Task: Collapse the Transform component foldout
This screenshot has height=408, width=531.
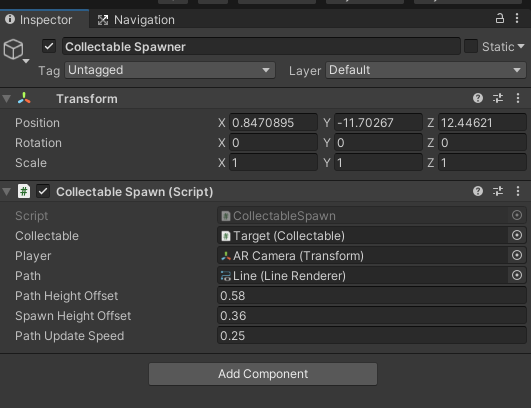Action: click(x=6, y=99)
